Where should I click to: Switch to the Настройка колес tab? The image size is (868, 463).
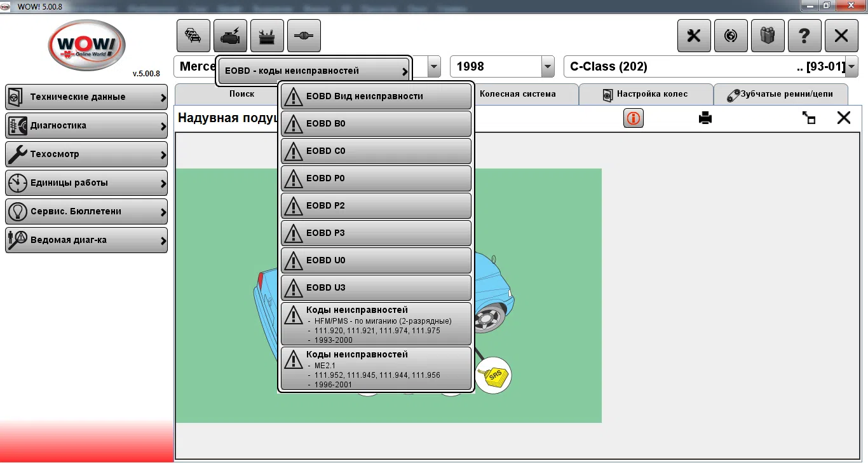tap(645, 94)
